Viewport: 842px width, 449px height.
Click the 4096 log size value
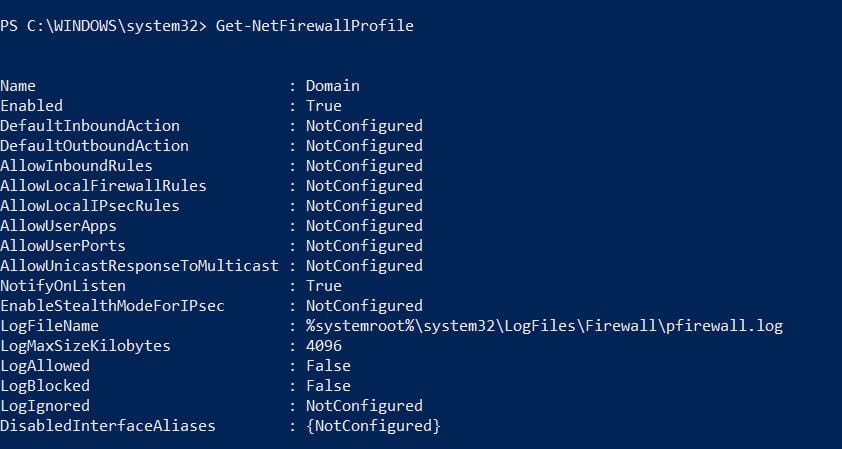pyautogui.click(x=323, y=346)
